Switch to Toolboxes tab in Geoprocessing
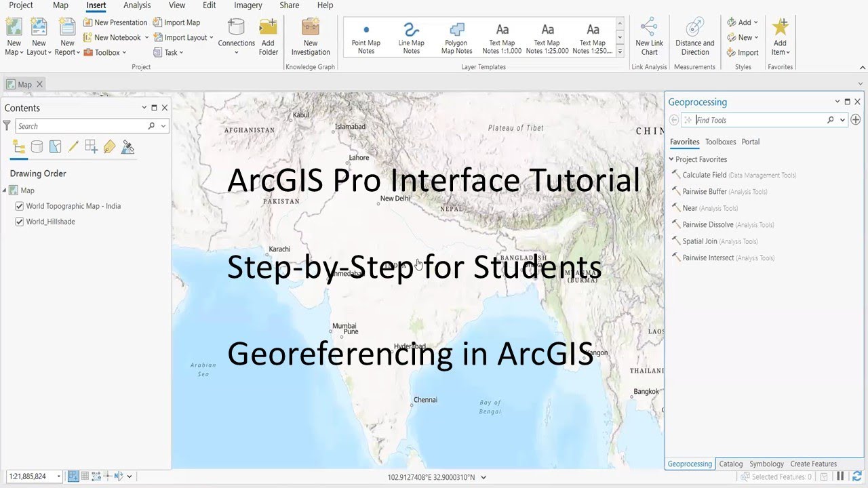Viewport: 868px width, 488px height. [x=720, y=142]
